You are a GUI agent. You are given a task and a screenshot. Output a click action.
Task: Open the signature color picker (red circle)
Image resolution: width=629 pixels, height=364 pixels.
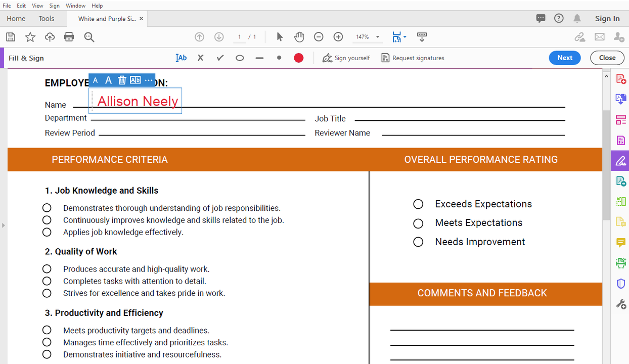298,58
